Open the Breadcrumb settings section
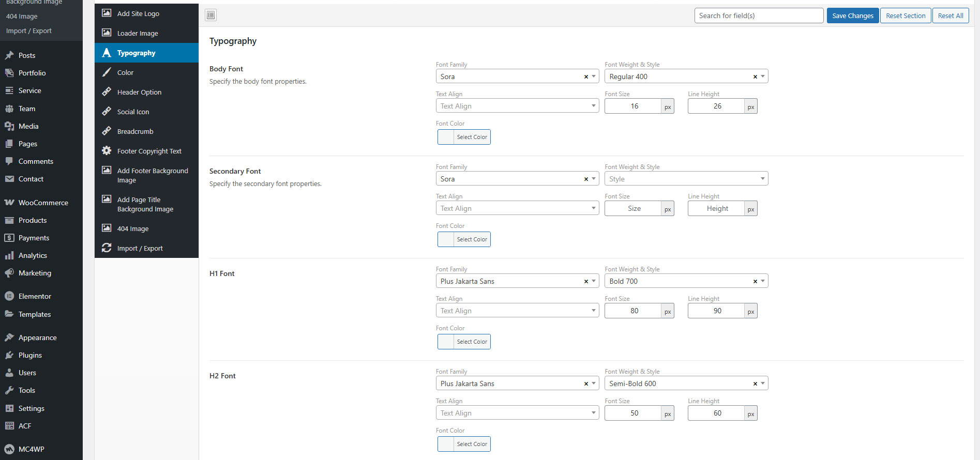980x460 pixels. [135, 131]
